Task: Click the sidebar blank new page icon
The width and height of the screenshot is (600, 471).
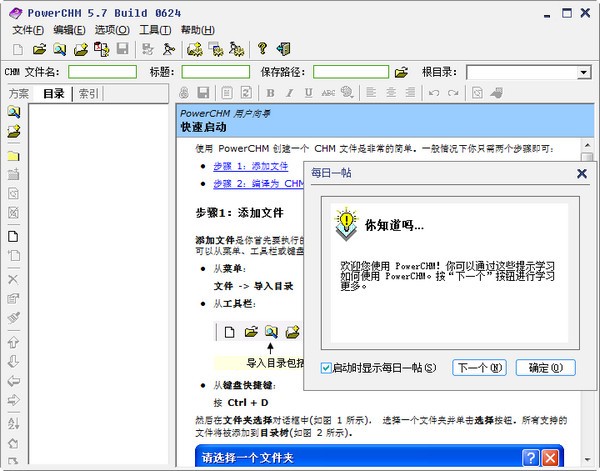Action: (x=13, y=236)
